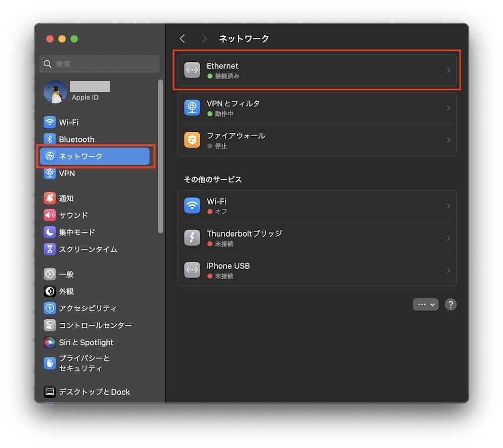Open Siri と Spotlight settings icon

coord(50,342)
